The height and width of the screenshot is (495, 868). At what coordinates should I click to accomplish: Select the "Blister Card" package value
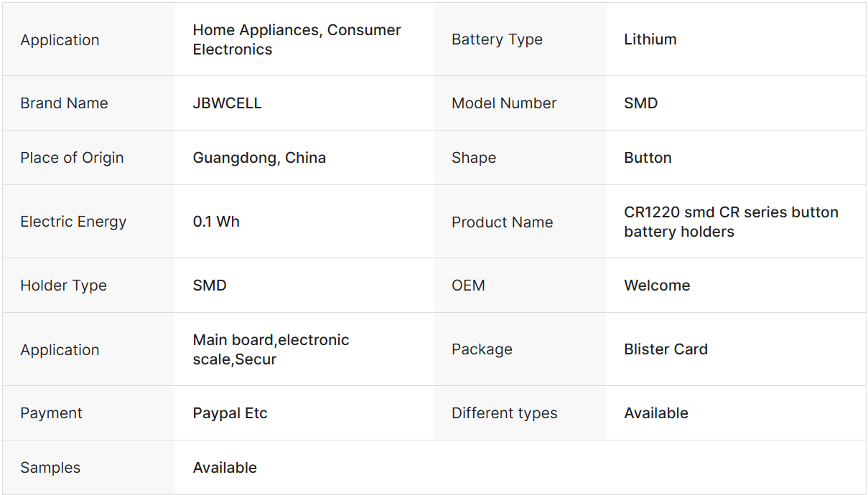coord(666,349)
